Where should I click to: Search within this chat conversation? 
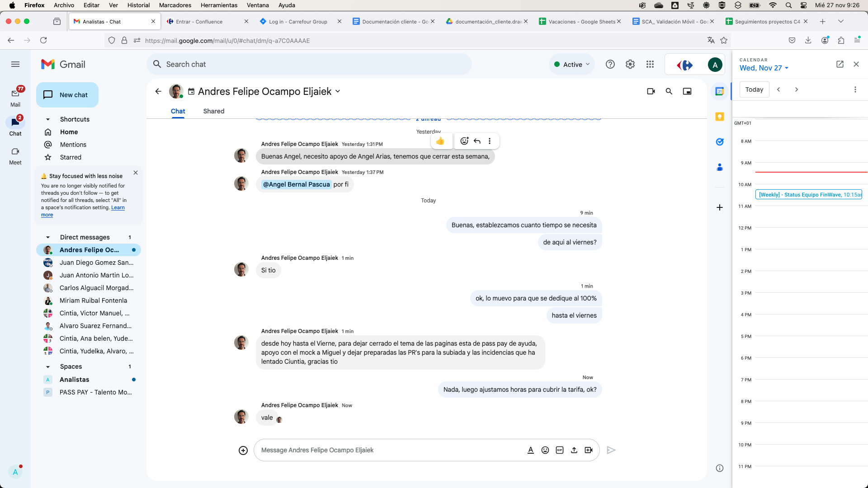coord(669,91)
